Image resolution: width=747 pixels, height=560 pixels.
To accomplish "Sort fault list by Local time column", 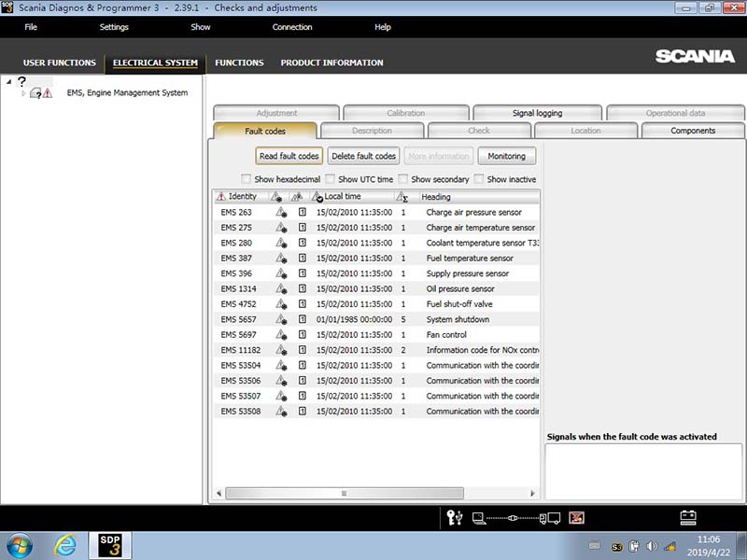I will coord(343,196).
